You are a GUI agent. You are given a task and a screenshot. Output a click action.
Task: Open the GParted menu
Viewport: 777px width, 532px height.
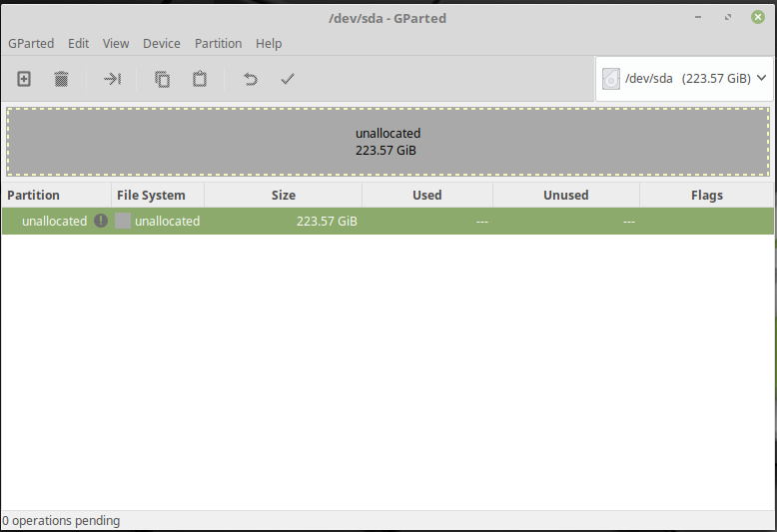pyautogui.click(x=31, y=43)
